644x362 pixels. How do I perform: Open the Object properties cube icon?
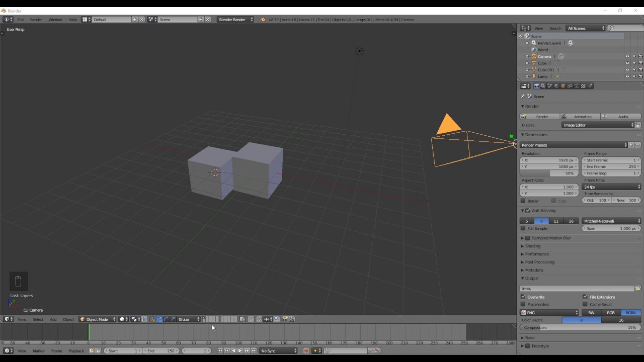click(x=563, y=86)
